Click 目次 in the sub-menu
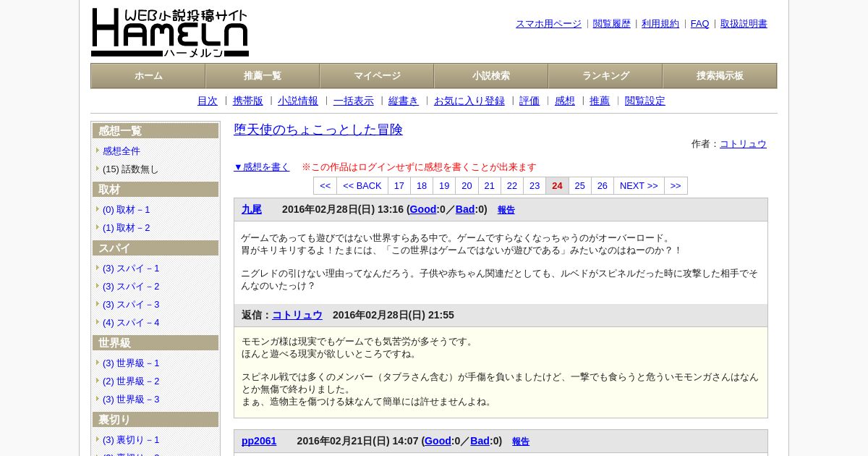 (x=208, y=101)
